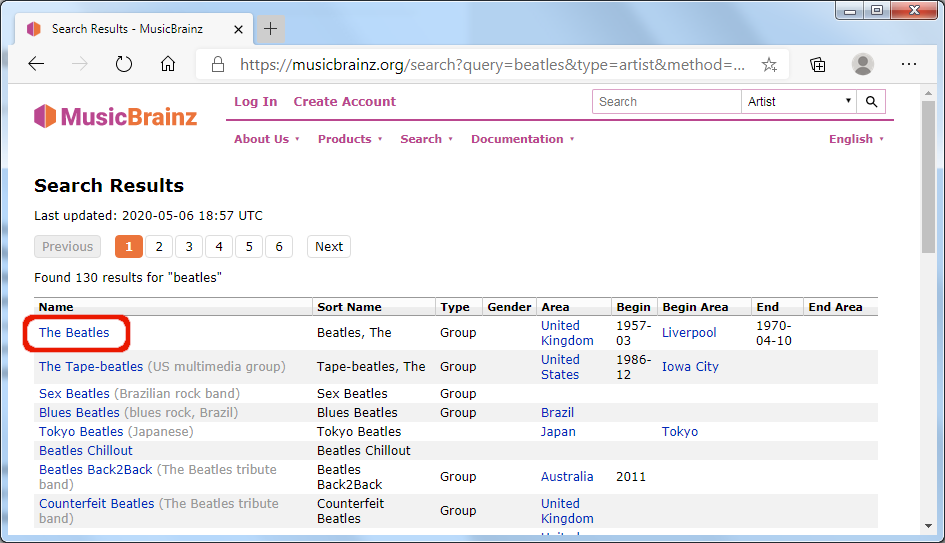Select the Search Results - MusicBrainz tab
Viewport: 945px width, 543px height.
133,28
